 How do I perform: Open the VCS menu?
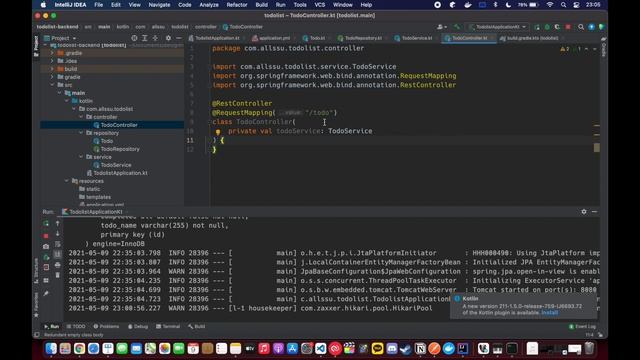click(x=320, y=5)
